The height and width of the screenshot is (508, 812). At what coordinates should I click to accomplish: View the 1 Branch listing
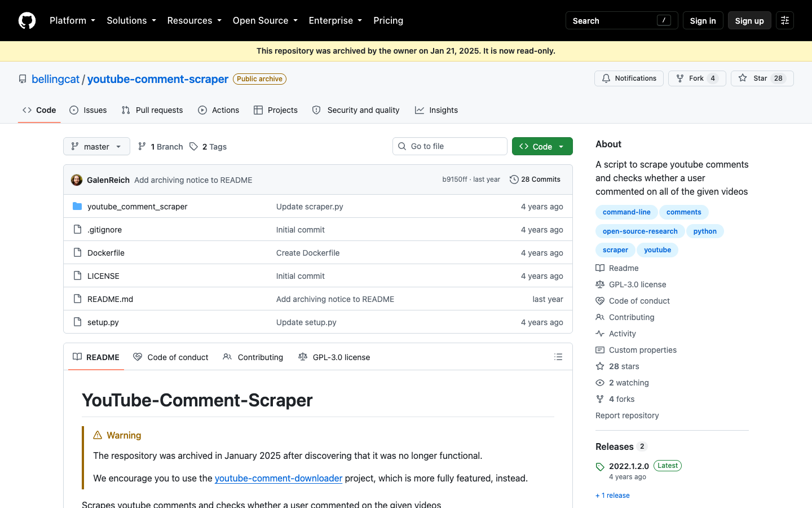click(x=161, y=147)
